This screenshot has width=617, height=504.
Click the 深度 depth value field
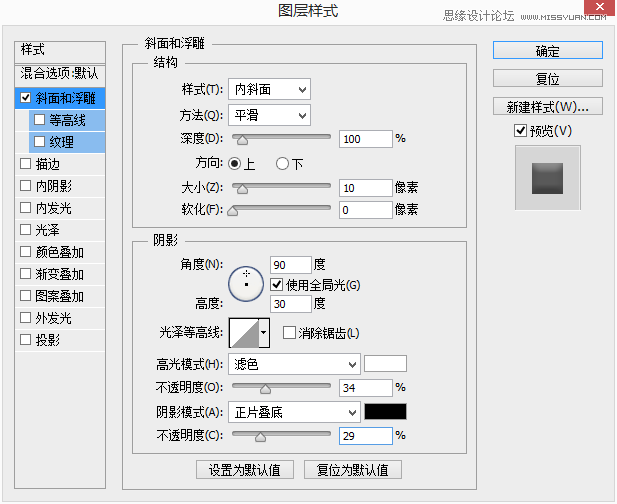point(366,139)
